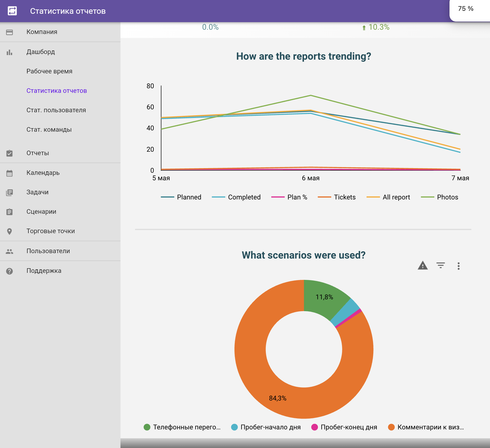Click the 75 % zoom indicator
490x448 pixels.
click(466, 9)
